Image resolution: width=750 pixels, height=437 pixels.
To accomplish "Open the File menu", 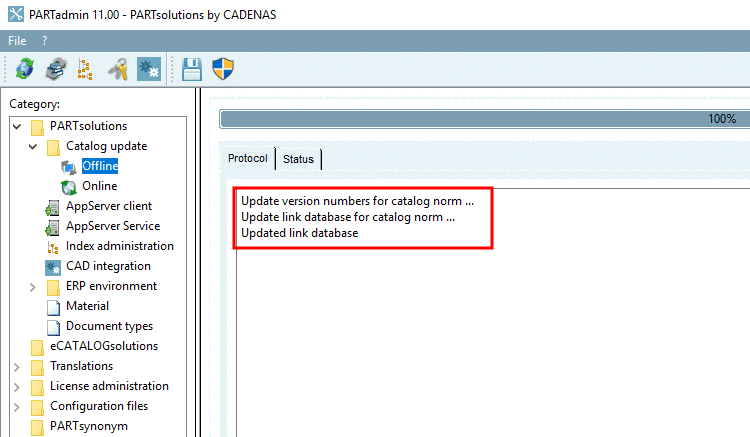I will 17,41.
